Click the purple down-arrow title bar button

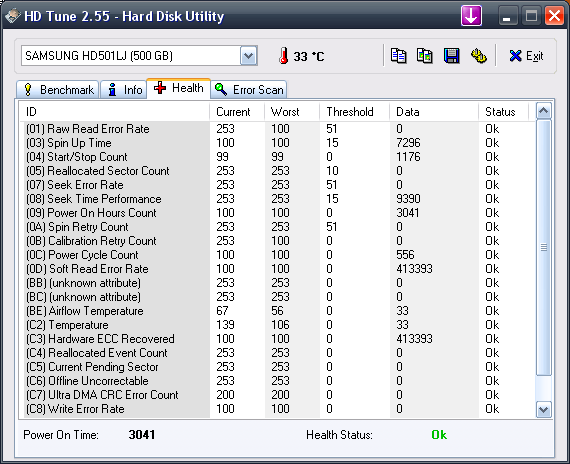pos(471,16)
